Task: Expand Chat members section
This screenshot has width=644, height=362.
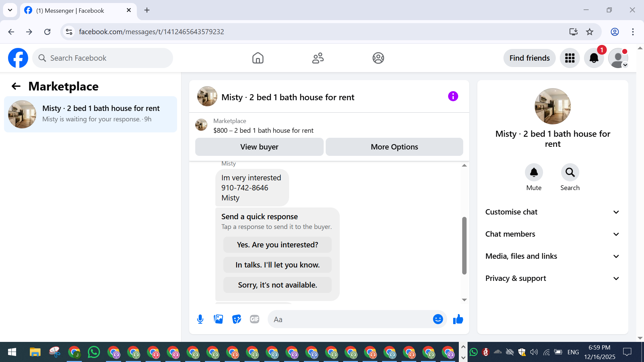Action: 552,234
